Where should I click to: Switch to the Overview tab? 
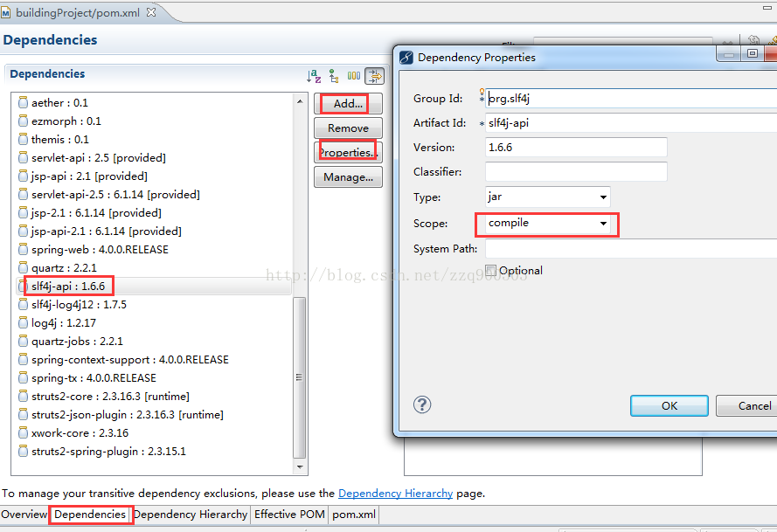pos(24,515)
